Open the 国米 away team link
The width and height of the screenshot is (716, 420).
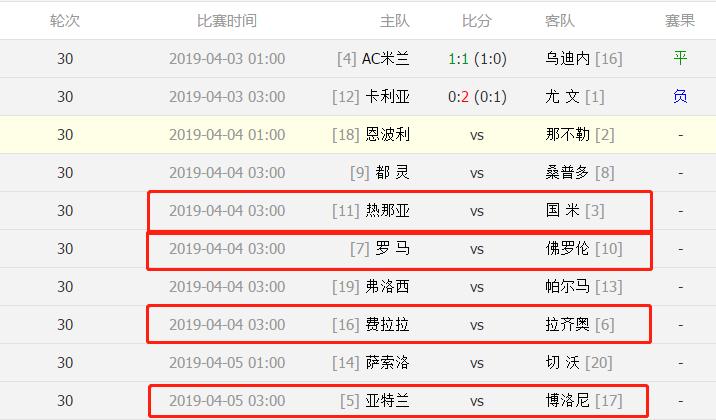click(x=564, y=211)
